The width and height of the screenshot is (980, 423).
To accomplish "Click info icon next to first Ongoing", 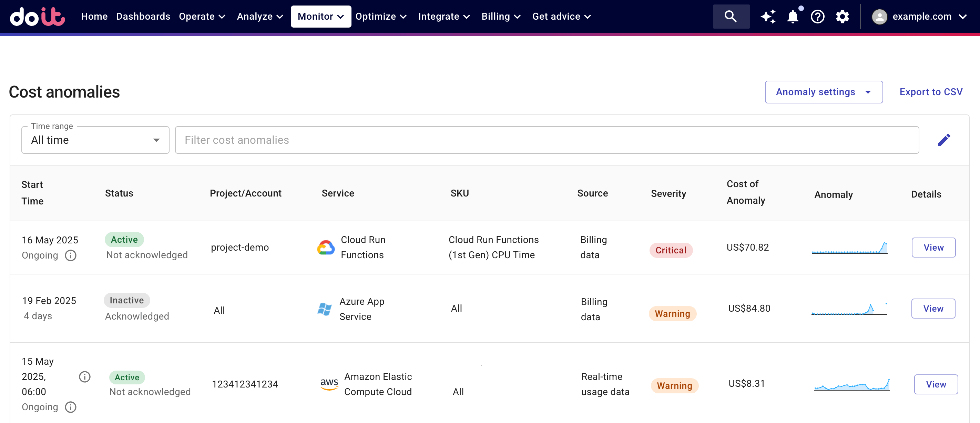I will pyautogui.click(x=71, y=255).
